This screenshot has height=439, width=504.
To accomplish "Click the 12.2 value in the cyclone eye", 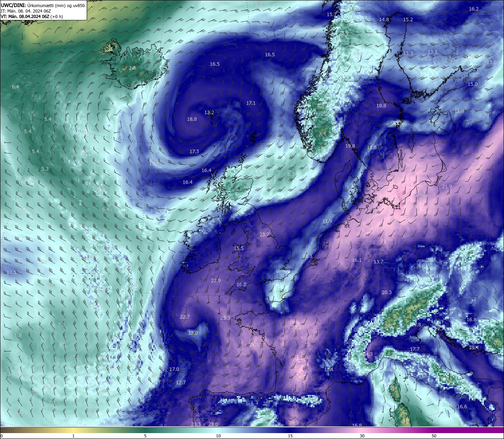I will pos(209,112).
